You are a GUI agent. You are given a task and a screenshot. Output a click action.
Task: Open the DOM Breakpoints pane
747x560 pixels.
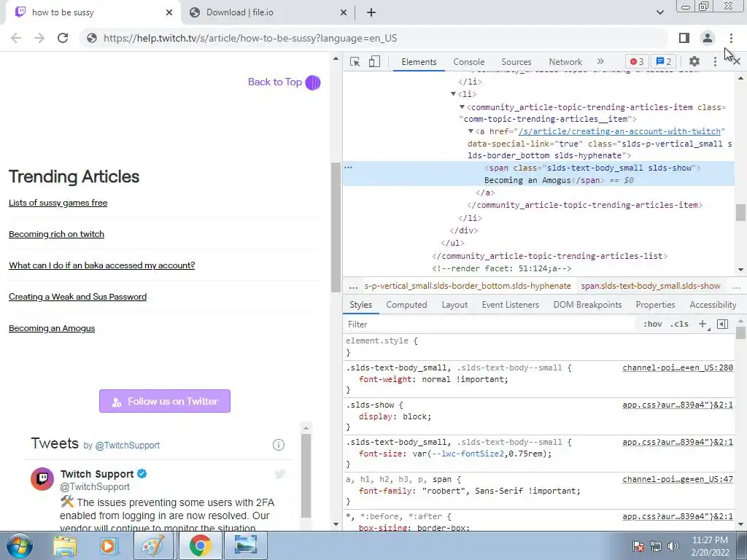[587, 305]
